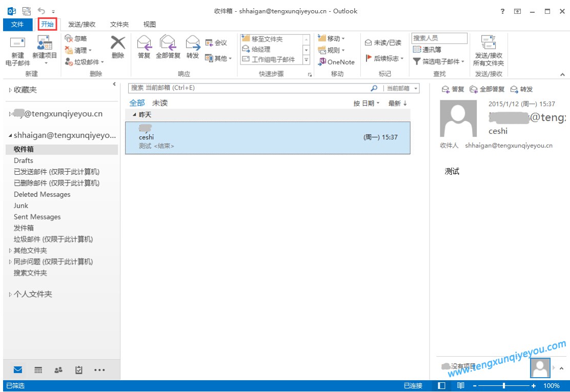Click the Meeting (会议) reply icon
Viewport: 570px width, 392px height.
(x=209, y=43)
